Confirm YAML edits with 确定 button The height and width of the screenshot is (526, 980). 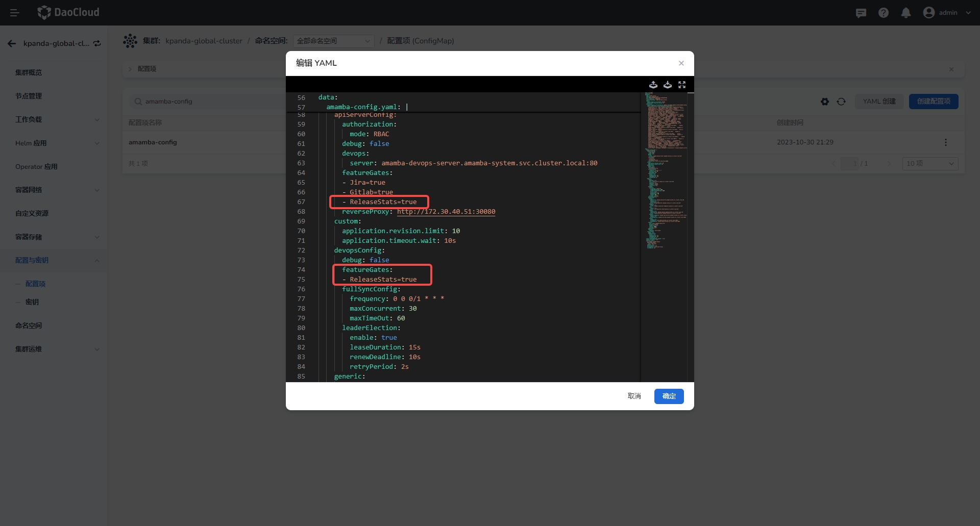click(669, 396)
